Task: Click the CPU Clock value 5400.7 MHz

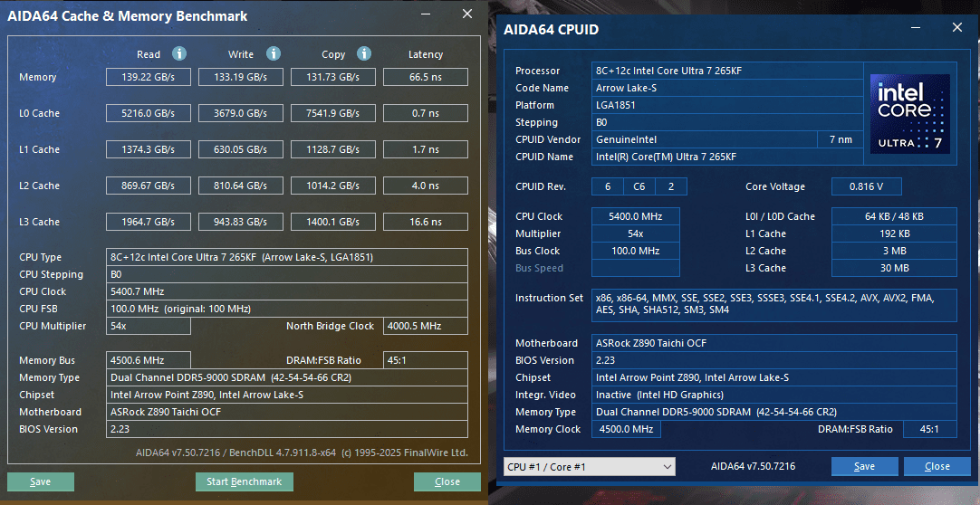Action: tap(287, 291)
